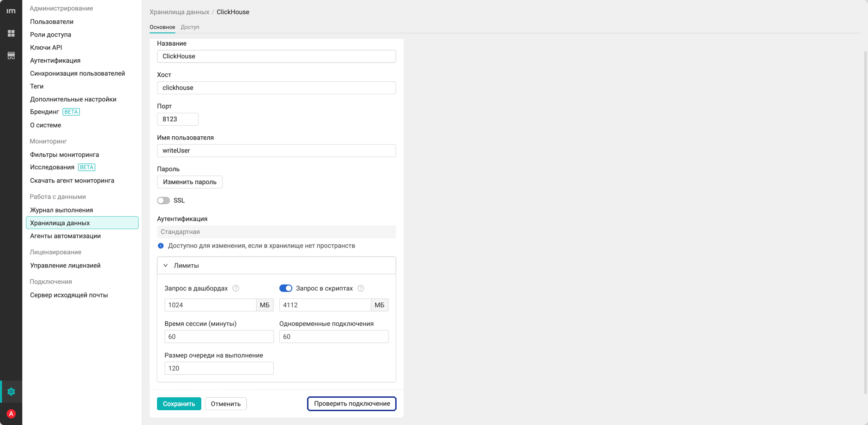Viewport: 868px width, 425px height.
Task: Select 'Хранилища данных' in sidebar
Action: coord(82,223)
